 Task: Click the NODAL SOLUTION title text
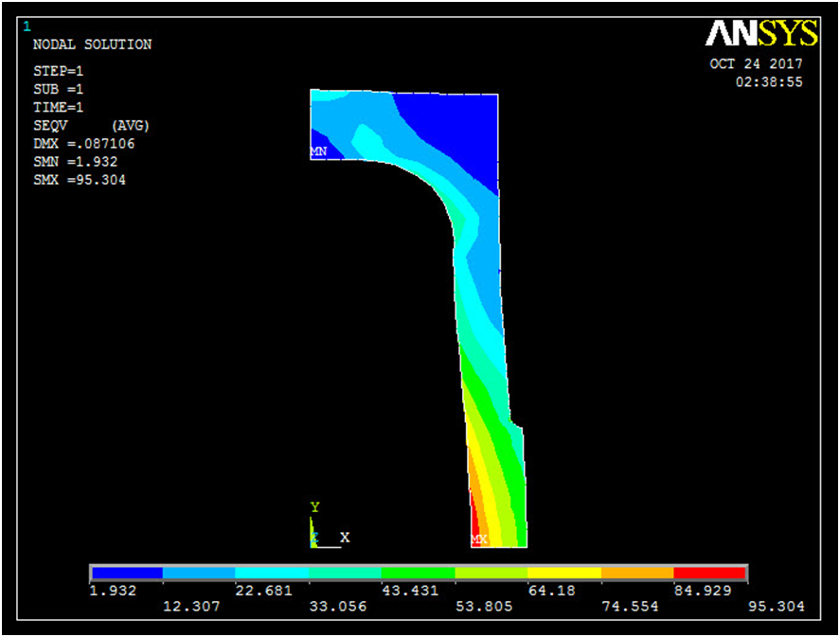point(92,44)
